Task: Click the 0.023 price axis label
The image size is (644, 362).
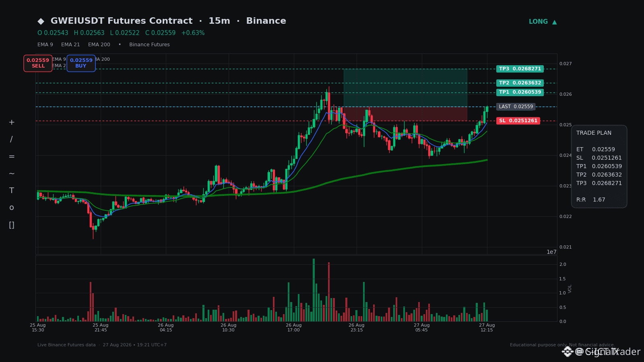Action: (566, 186)
